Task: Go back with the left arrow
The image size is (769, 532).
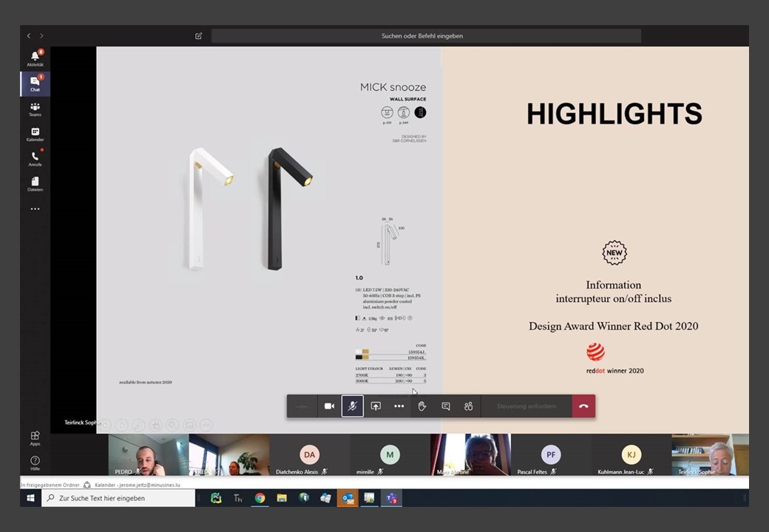Action: pos(29,35)
